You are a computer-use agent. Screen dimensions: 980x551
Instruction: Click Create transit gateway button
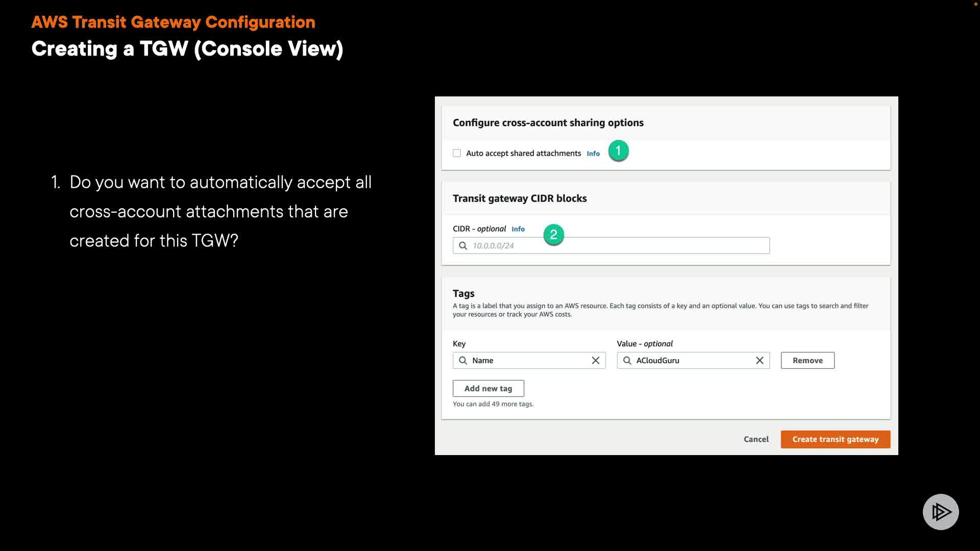[x=835, y=439]
